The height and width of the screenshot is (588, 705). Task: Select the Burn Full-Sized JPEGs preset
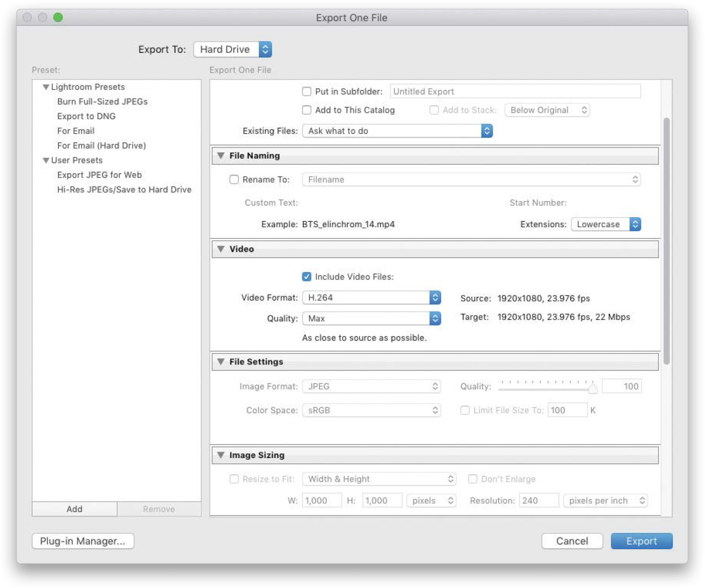pos(102,102)
